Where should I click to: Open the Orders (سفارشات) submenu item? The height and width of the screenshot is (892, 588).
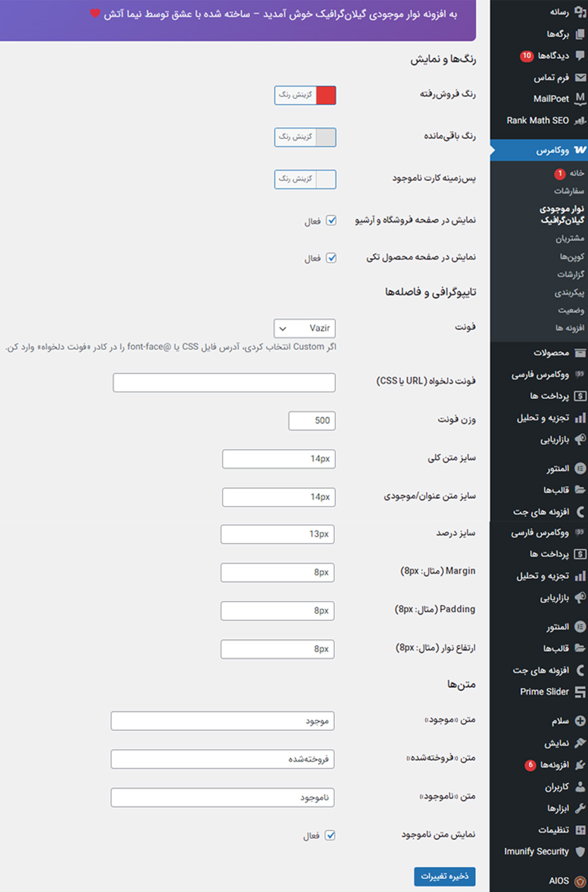[569, 191]
